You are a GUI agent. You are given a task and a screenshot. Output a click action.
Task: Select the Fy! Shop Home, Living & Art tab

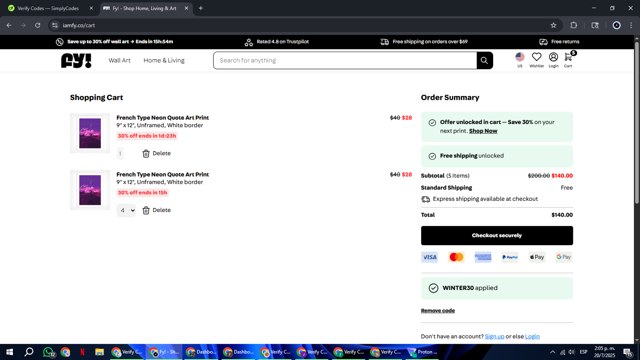(144, 8)
